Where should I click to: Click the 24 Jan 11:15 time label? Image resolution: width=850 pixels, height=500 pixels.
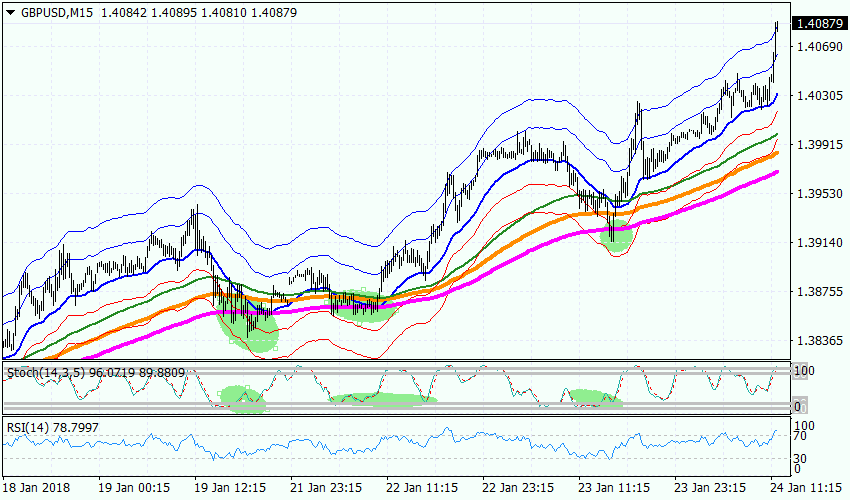click(806, 488)
